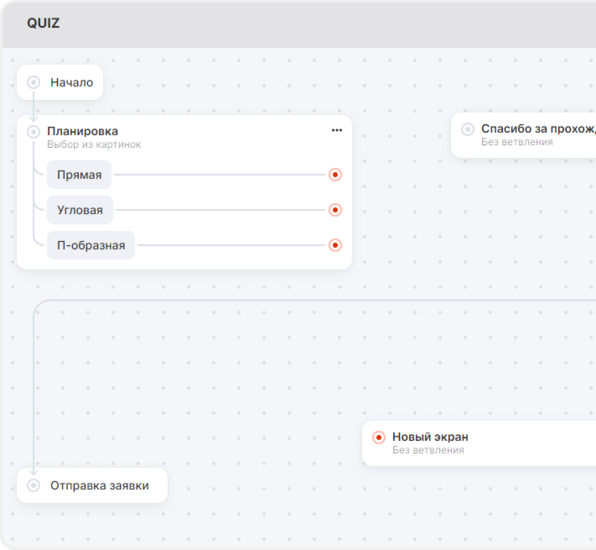Click the red output port for П-образная
The image size is (596, 550).
(335, 245)
